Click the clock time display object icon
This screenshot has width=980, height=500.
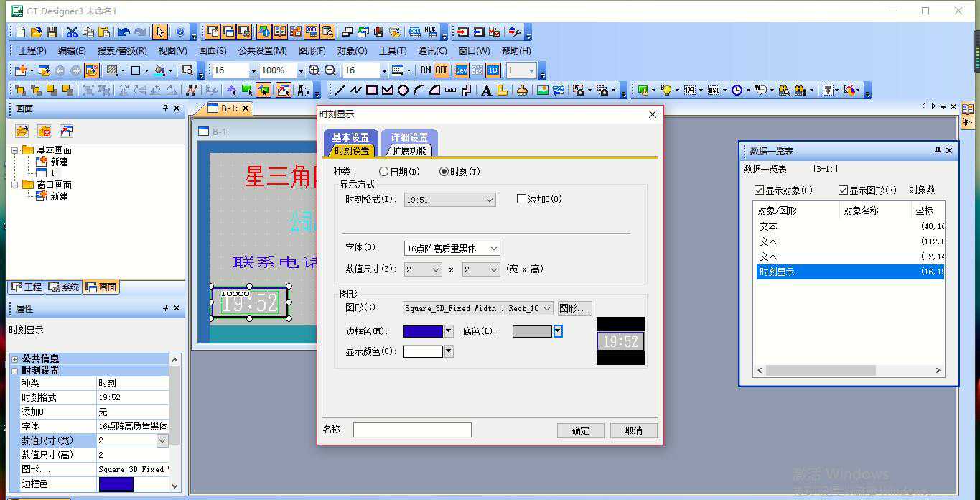pos(737,91)
